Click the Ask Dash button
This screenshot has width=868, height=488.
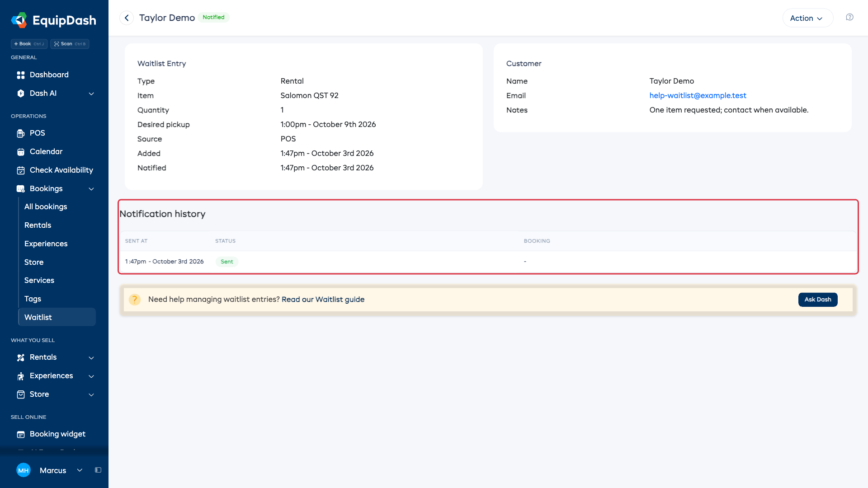[818, 300]
